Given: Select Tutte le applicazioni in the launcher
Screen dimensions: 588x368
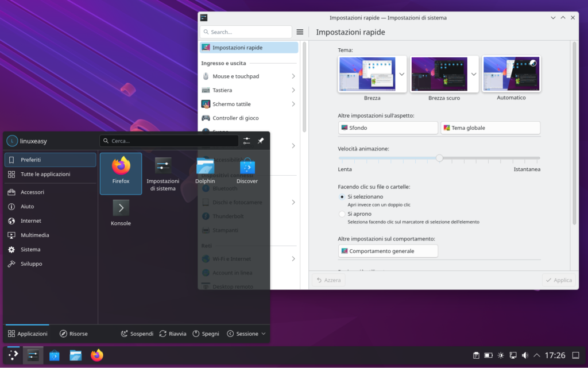Looking at the screenshot, I should click(x=50, y=174).
